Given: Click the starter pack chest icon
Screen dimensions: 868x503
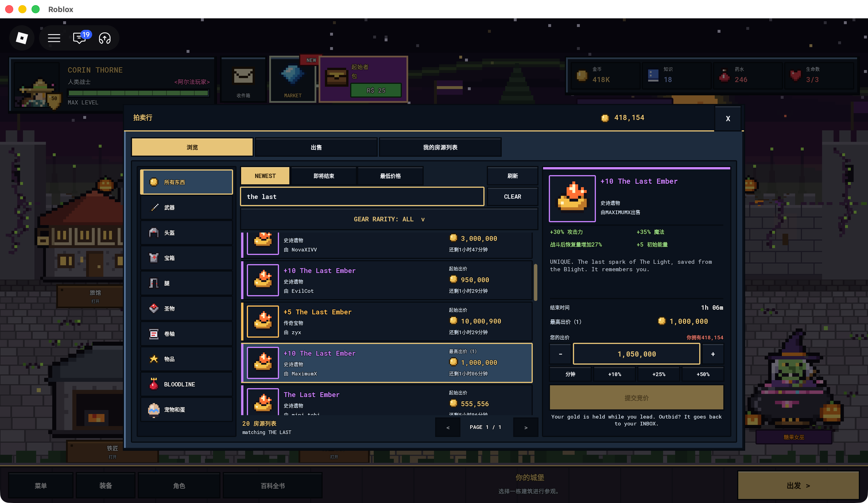Looking at the screenshot, I should pyautogui.click(x=336, y=77).
